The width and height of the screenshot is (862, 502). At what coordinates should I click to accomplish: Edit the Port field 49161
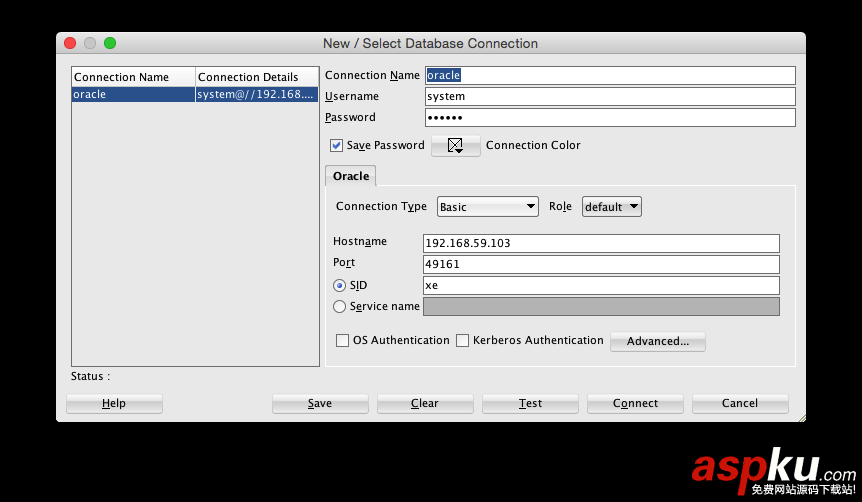601,264
